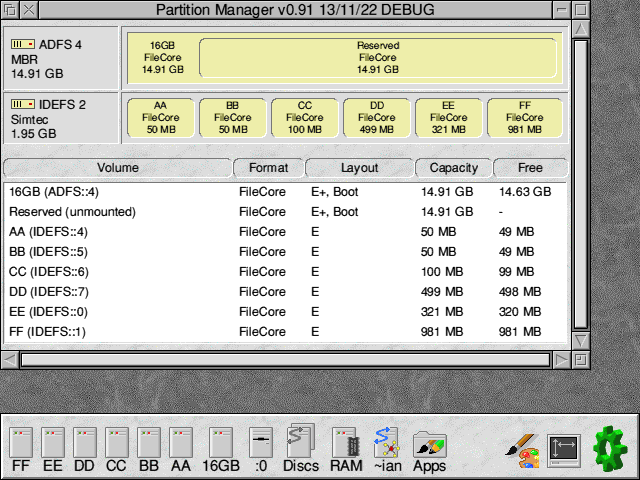Click the Capacity column header
Viewport: 640px width, 480px height.
pos(453,168)
